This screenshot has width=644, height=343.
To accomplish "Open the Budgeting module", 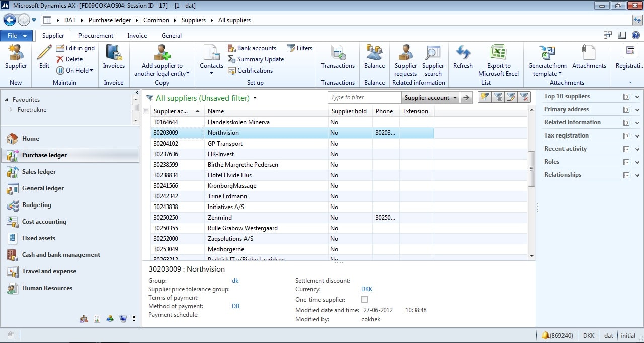I will click(70, 205).
